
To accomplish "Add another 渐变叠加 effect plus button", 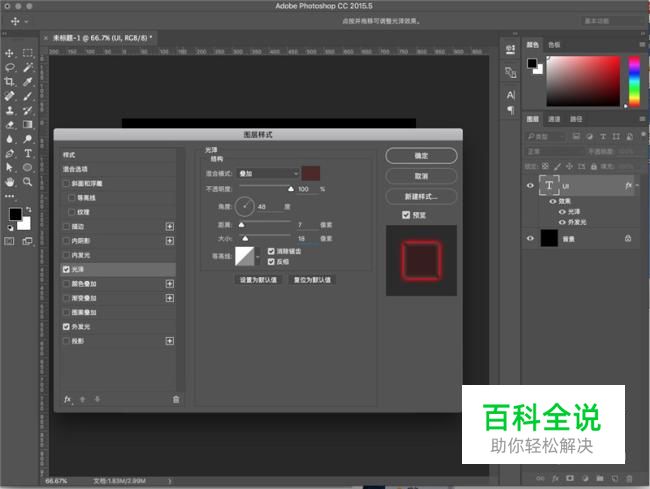I will [x=170, y=298].
